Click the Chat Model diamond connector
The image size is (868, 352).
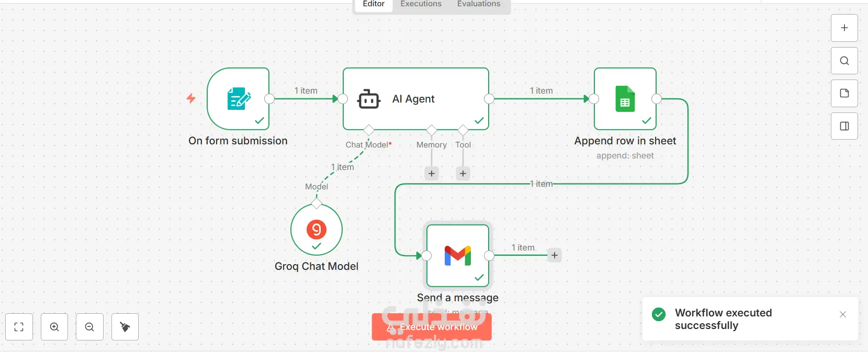click(369, 130)
